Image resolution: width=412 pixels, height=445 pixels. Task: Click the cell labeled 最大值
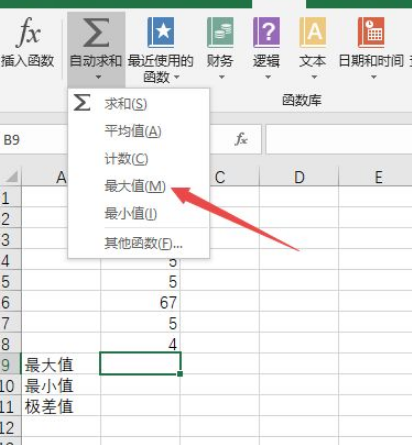[61, 365]
